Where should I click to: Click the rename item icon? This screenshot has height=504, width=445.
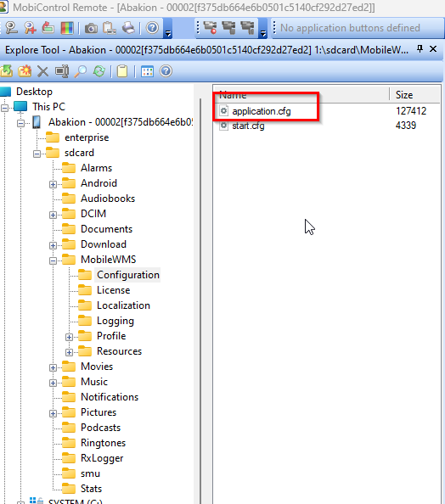61,71
